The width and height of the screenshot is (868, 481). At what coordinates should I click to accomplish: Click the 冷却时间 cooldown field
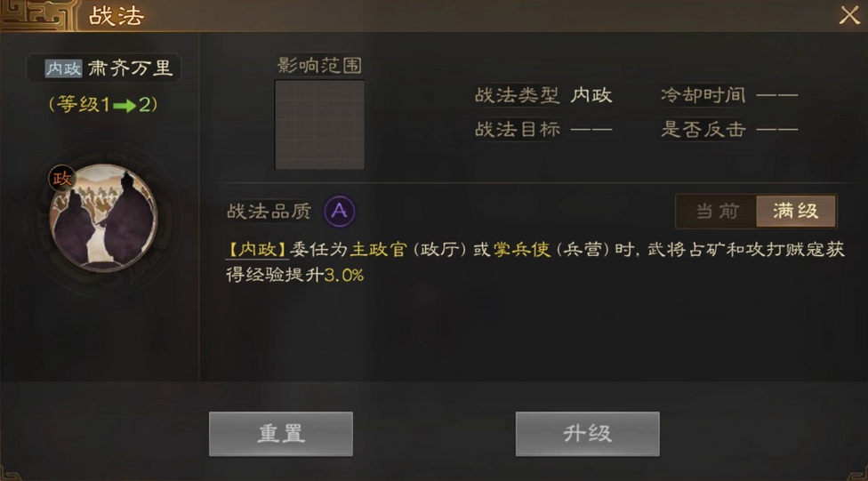pyautogui.click(x=729, y=95)
